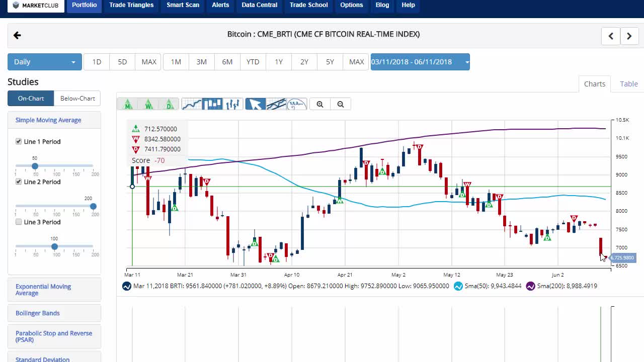Click the Line 1 Period slider handle
The image size is (644, 362).
[35, 166]
